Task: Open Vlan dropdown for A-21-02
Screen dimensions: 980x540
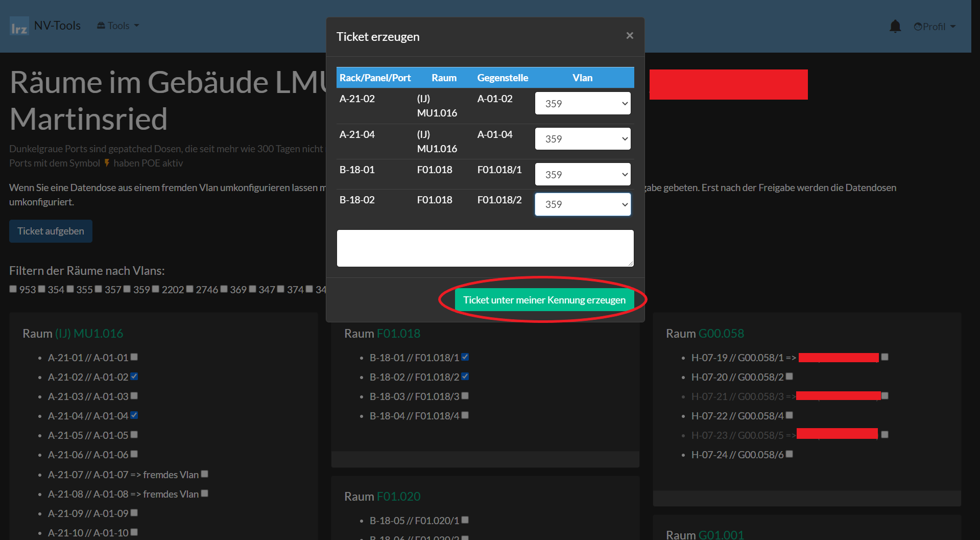Action: click(x=582, y=104)
